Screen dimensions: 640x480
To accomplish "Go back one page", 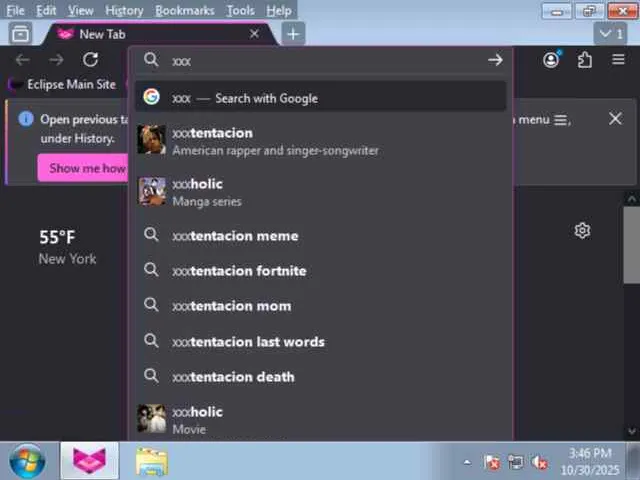I will point(22,60).
